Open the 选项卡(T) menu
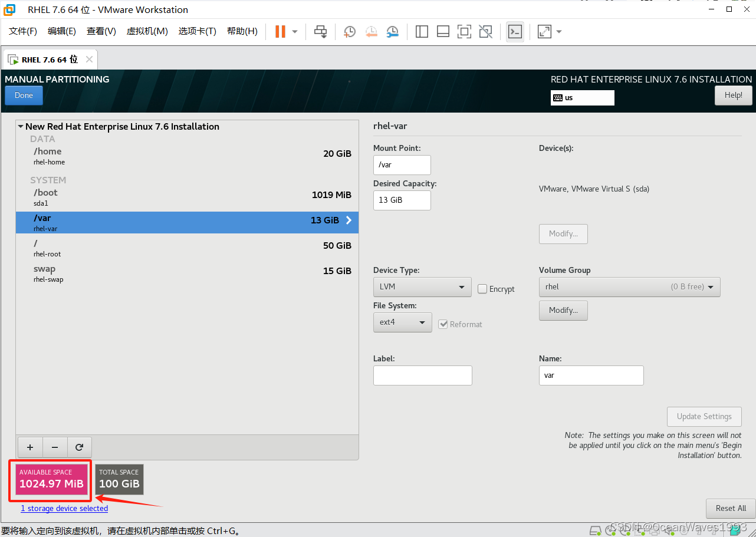756x537 pixels. (198, 31)
